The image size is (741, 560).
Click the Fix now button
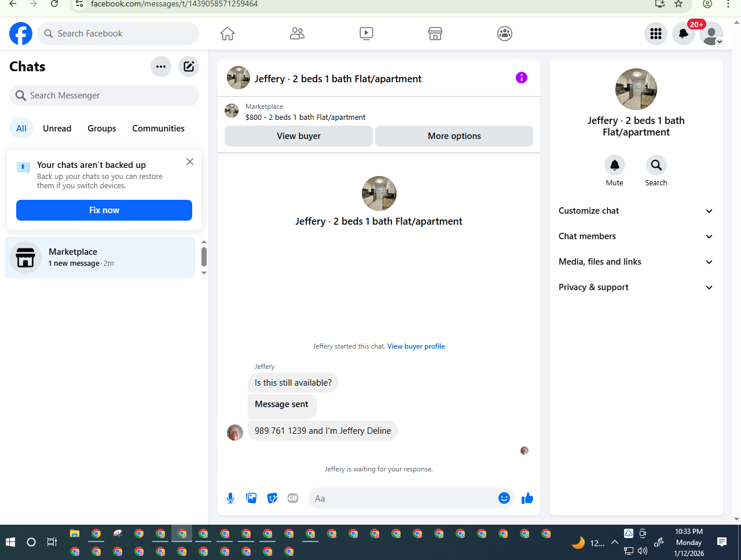104,210
